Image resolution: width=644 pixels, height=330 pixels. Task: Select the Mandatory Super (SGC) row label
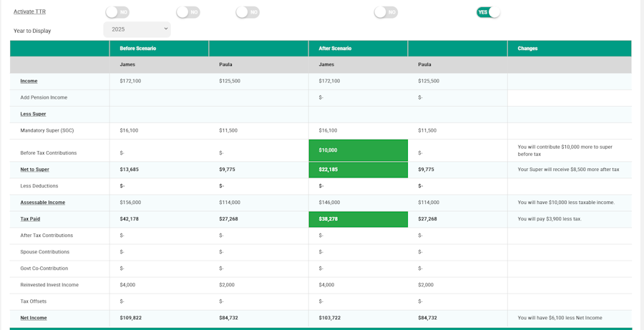pyautogui.click(x=47, y=130)
